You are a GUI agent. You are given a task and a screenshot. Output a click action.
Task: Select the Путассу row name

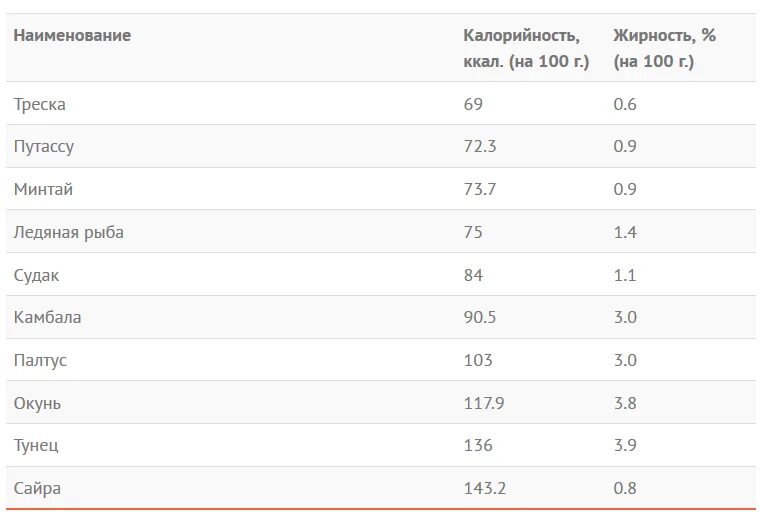44,147
